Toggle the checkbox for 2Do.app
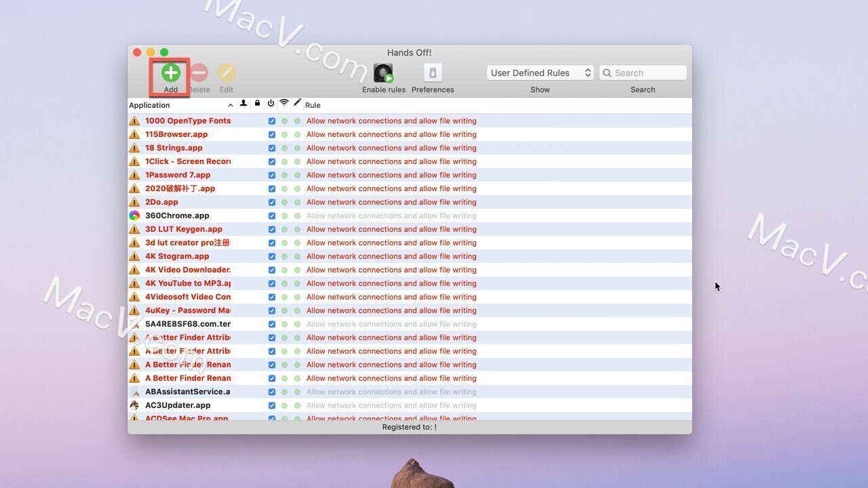The height and width of the screenshot is (488, 868). click(272, 203)
